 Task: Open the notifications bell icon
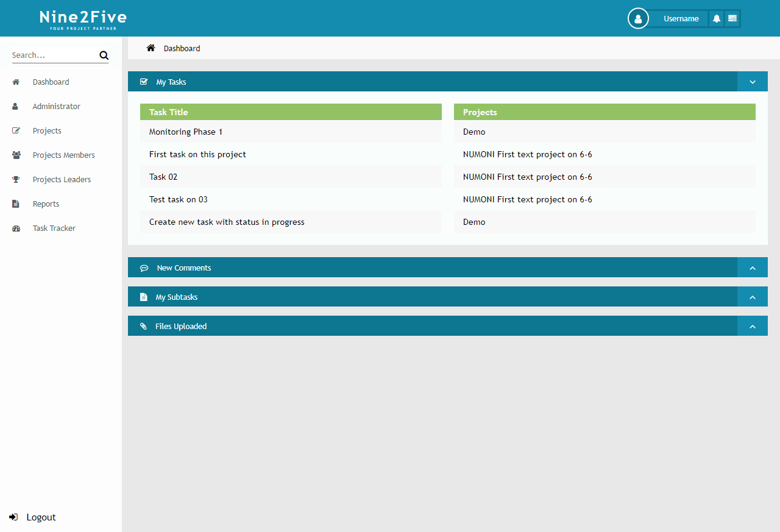click(717, 18)
